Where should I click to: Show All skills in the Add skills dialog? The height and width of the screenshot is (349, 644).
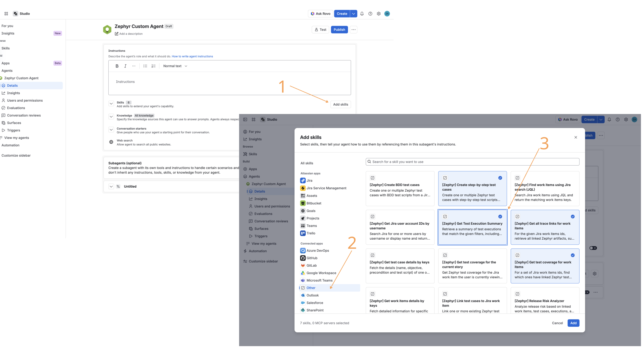pyautogui.click(x=307, y=163)
